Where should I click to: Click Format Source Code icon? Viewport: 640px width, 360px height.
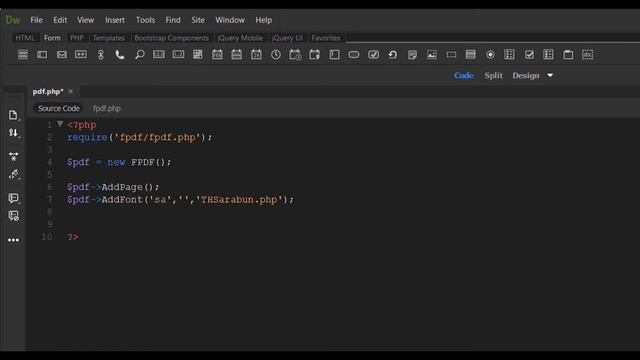point(13,175)
